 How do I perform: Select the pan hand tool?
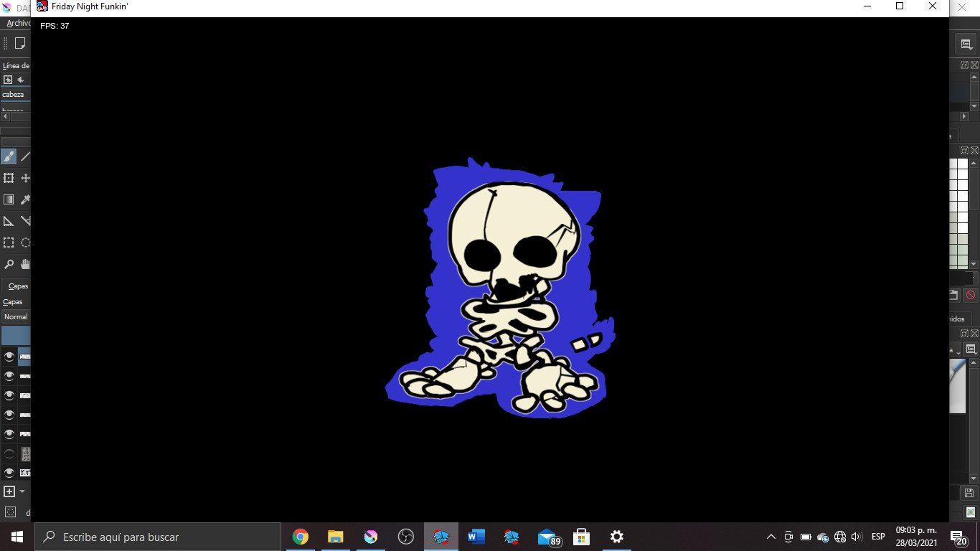26,264
